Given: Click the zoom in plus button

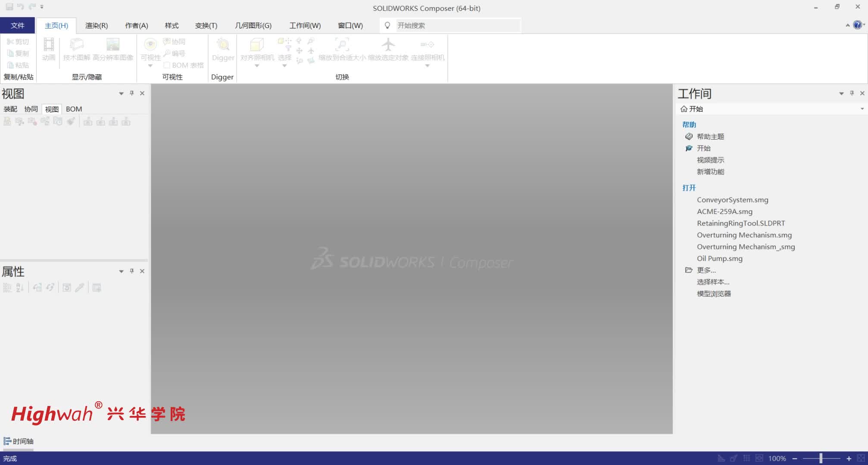Looking at the screenshot, I should (x=849, y=459).
